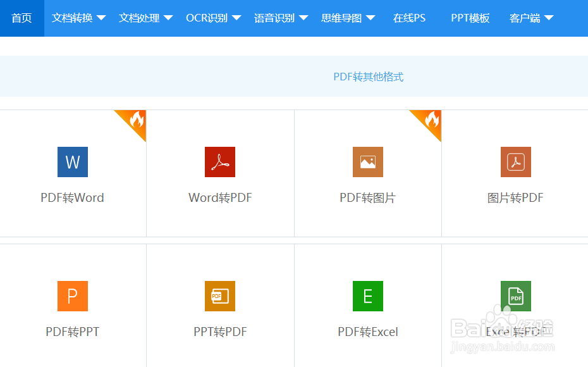Screen dimensions: 588x367
Task: Select the 图片转PDF tool icon
Action: (515, 162)
